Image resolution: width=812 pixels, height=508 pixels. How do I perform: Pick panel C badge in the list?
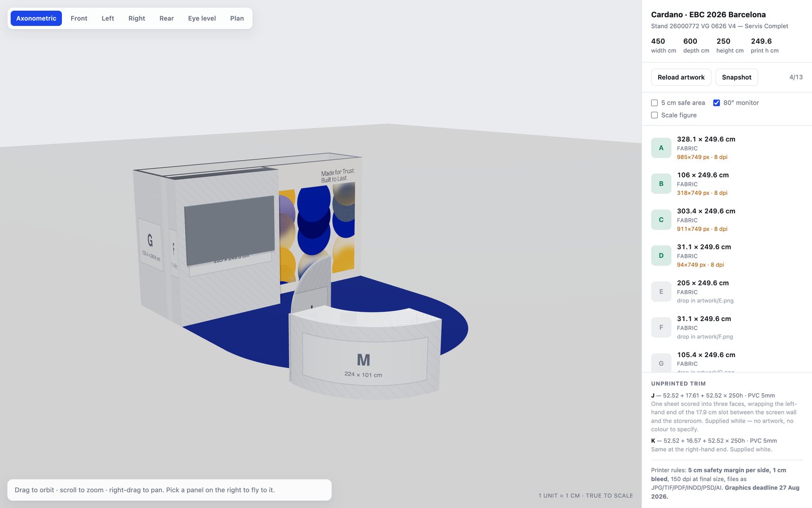661,220
